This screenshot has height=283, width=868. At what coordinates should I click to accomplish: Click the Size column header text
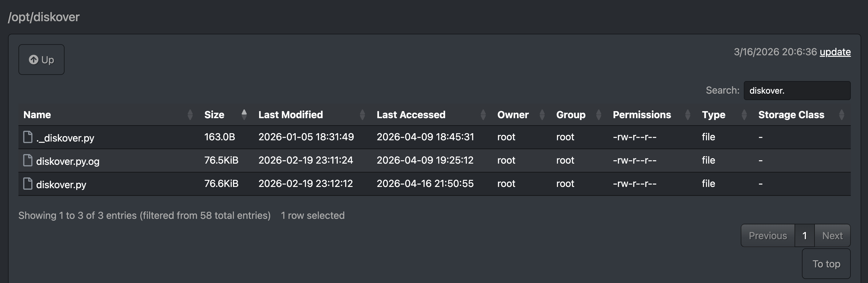point(214,115)
